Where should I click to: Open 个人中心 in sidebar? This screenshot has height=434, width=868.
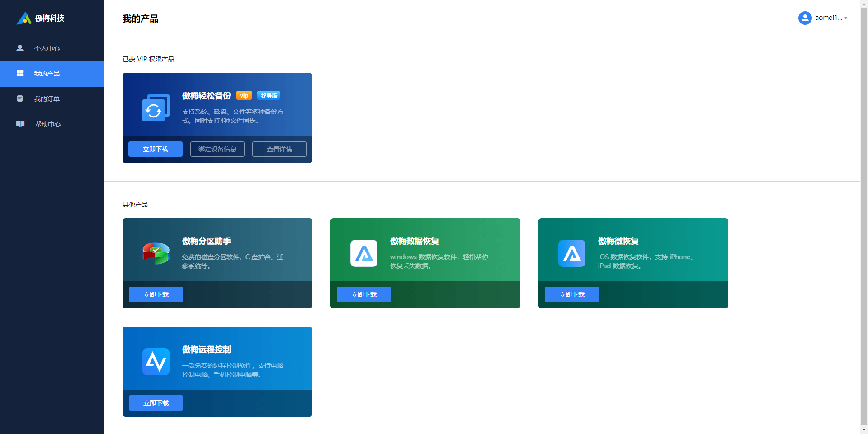point(52,48)
